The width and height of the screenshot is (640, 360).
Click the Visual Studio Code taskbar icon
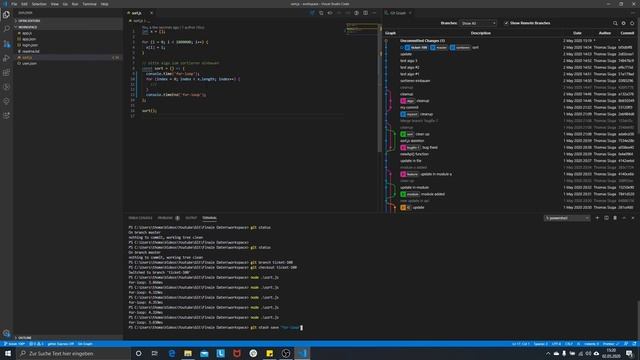coord(302,353)
